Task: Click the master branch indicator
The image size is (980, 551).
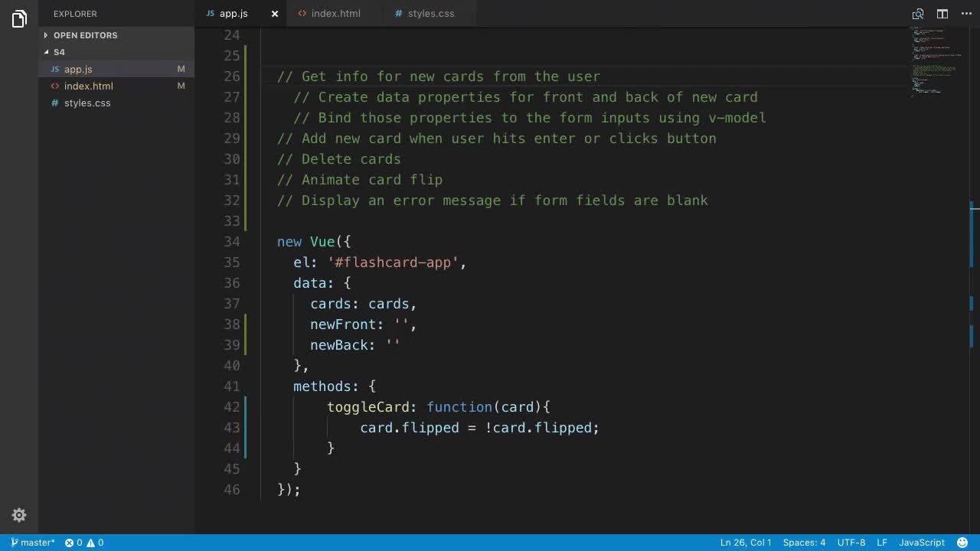Action: point(33,543)
